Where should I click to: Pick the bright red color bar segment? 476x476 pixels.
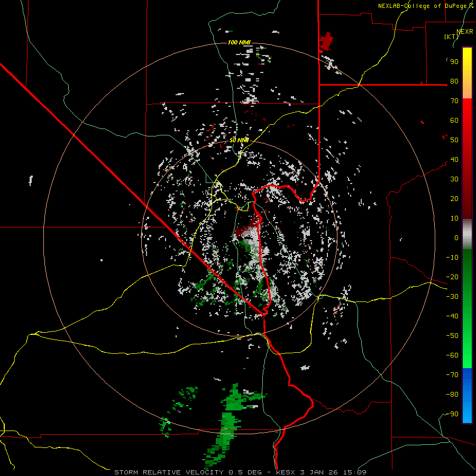point(467,112)
